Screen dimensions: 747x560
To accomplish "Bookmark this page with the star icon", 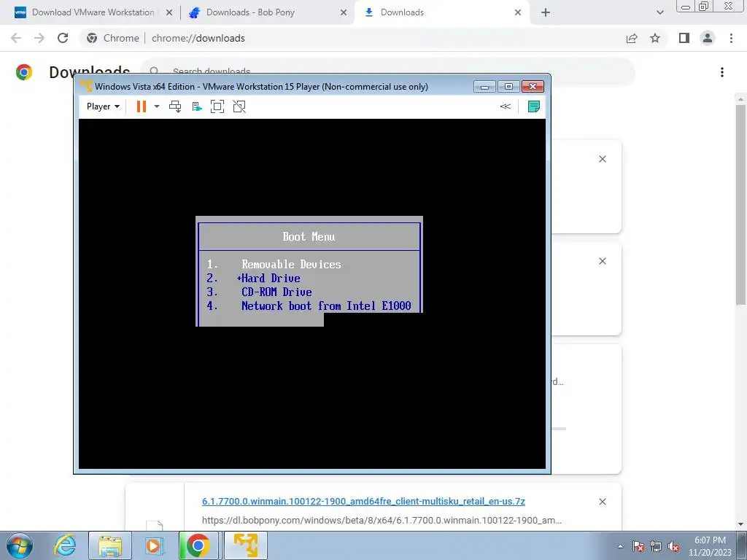I will click(x=655, y=38).
